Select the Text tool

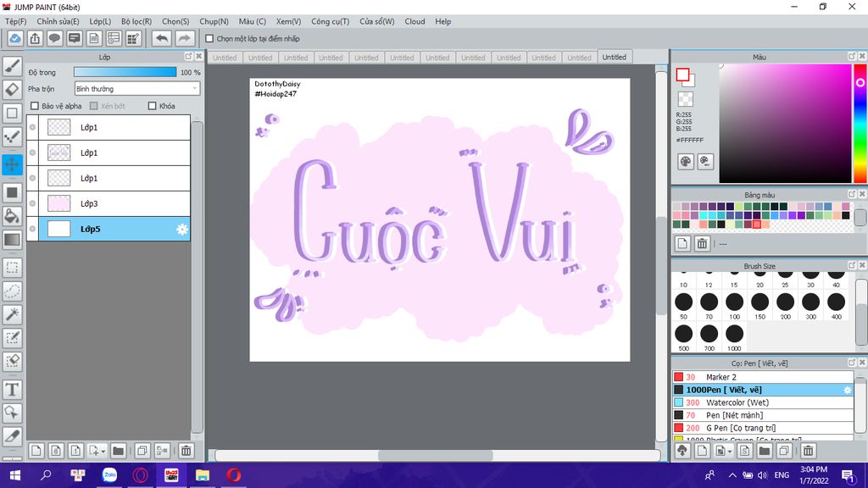(12, 390)
